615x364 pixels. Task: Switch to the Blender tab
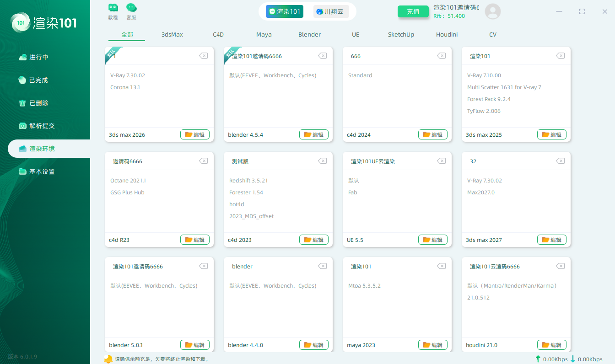[309, 35]
